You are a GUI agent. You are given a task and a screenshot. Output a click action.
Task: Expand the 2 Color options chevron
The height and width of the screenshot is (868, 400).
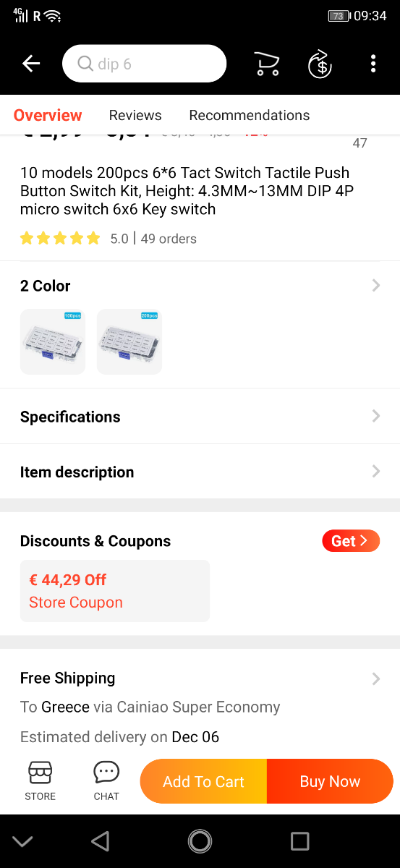pyautogui.click(x=376, y=286)
